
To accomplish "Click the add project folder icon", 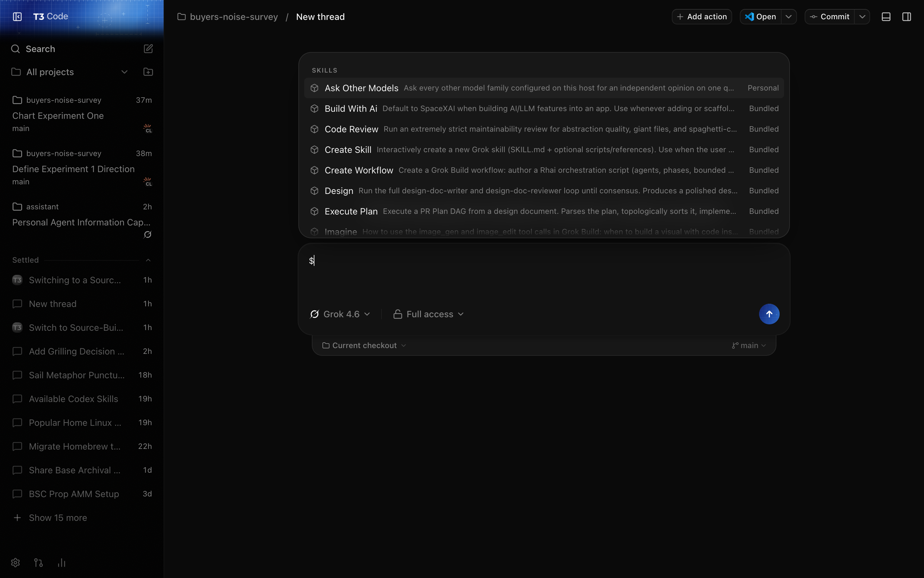I will tap(148, 72).
